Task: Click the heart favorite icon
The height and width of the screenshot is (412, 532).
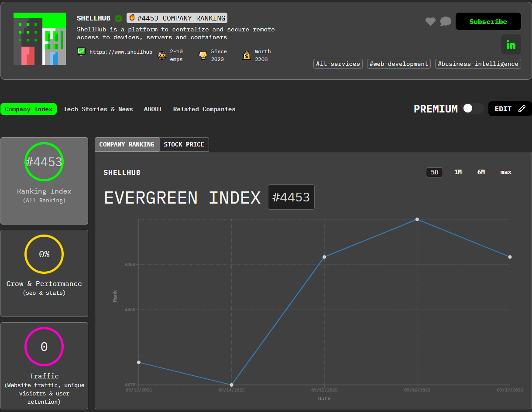Action: pos(430,21)
